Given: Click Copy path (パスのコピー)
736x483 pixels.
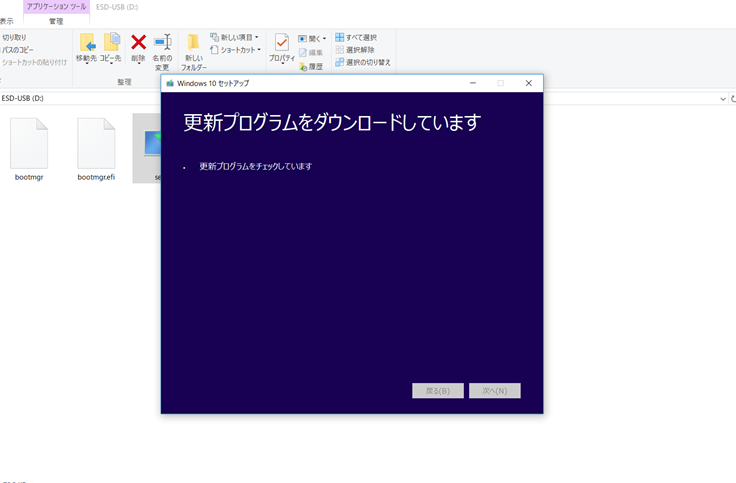Looking at the screenshot, I should [17, 50].
